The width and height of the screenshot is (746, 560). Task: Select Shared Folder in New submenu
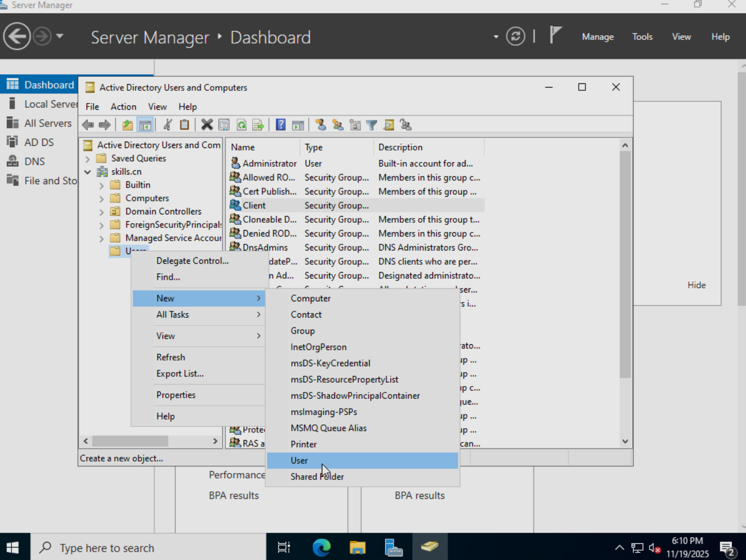[363, 477]
